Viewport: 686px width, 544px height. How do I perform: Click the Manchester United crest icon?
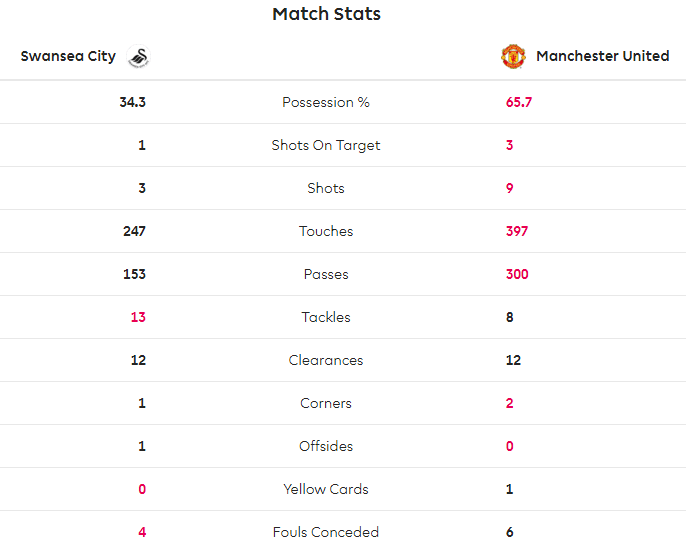[513, 56]
